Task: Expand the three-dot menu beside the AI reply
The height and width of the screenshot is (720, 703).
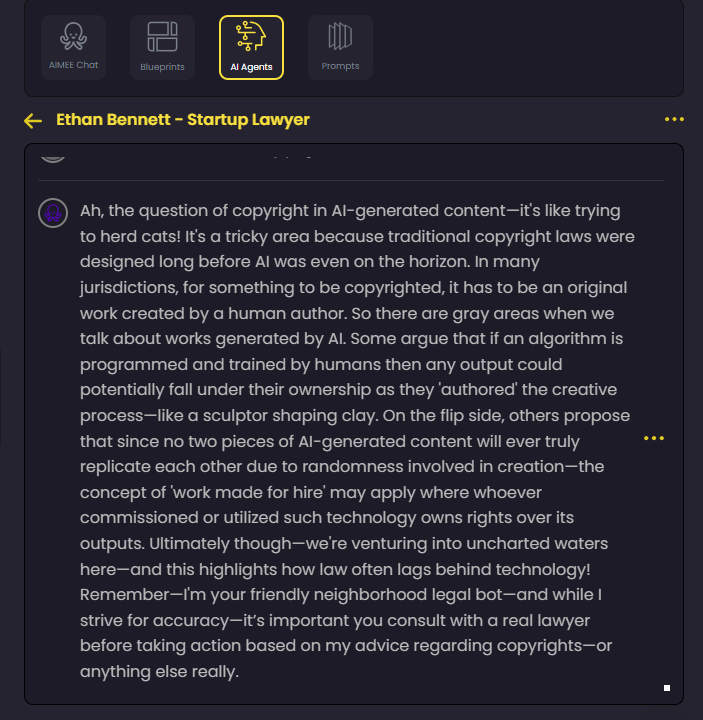Action: (x=654, y=438)
